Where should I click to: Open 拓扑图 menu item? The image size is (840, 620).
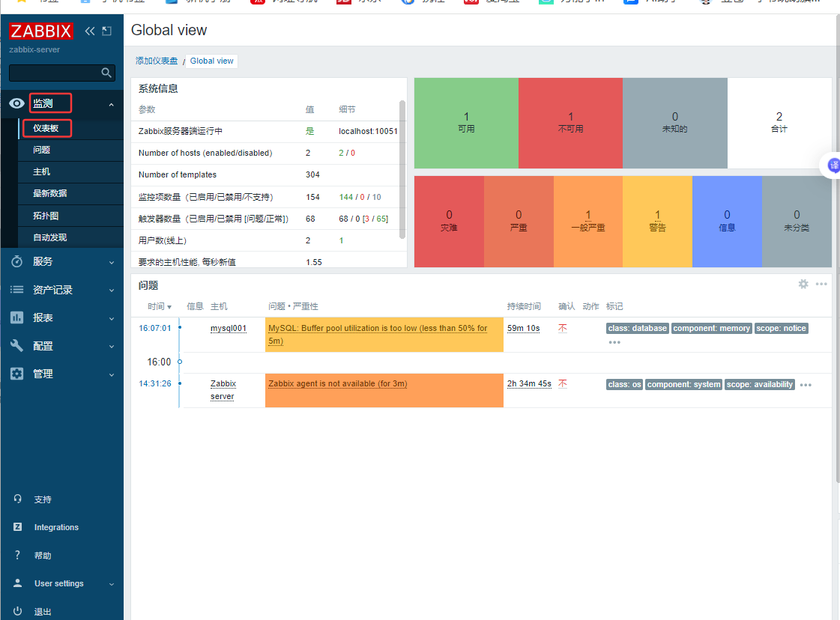point(70,216)
